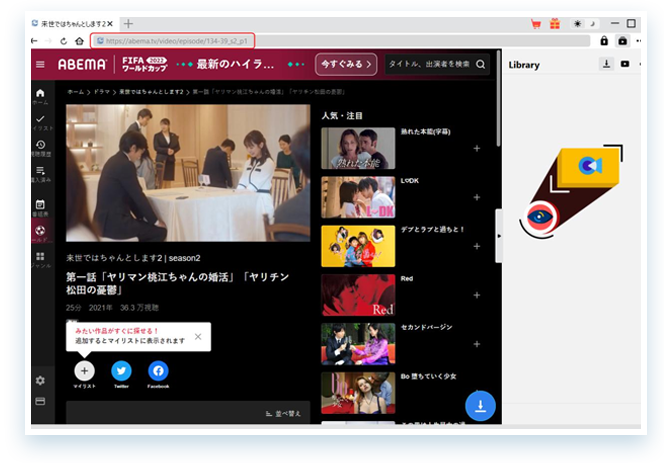
Task: Reload the page with refresh icon
Action: click(64, 41)
